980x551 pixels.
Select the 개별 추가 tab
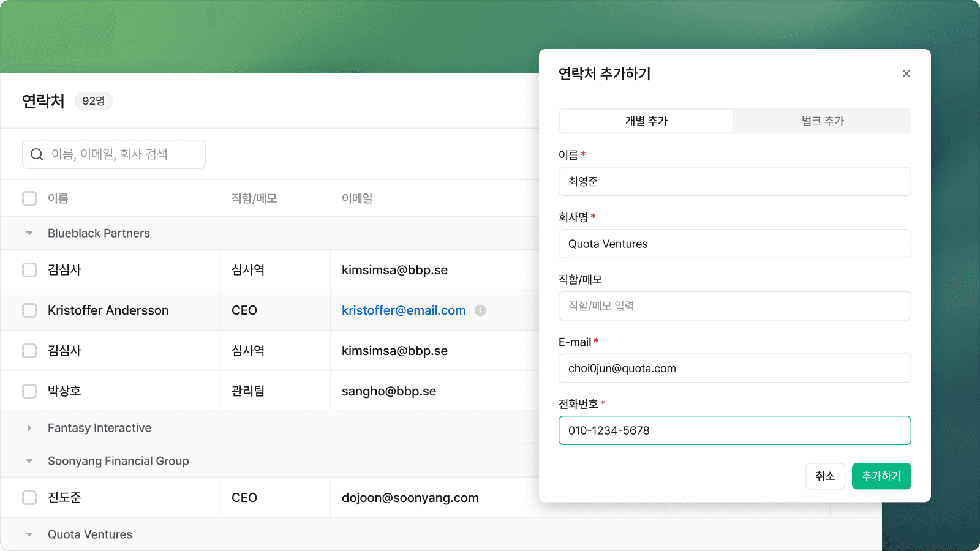pos(646,121)
